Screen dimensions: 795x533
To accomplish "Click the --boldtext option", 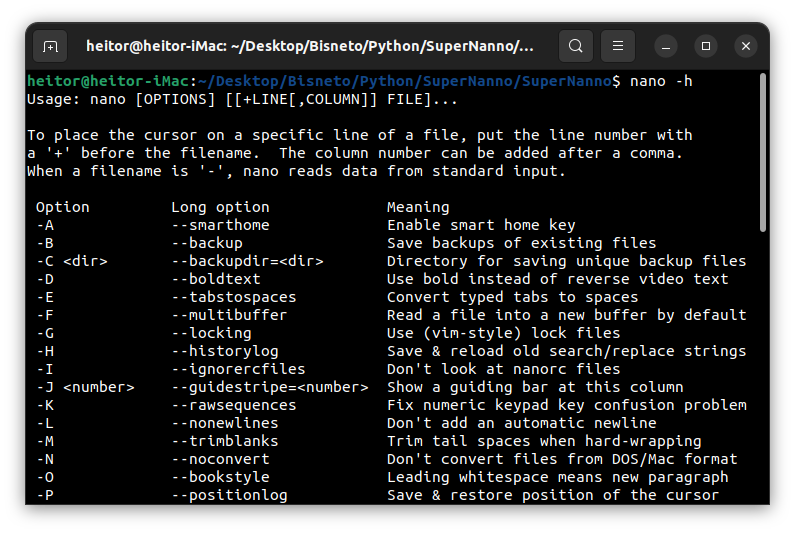I will (216, 279).
